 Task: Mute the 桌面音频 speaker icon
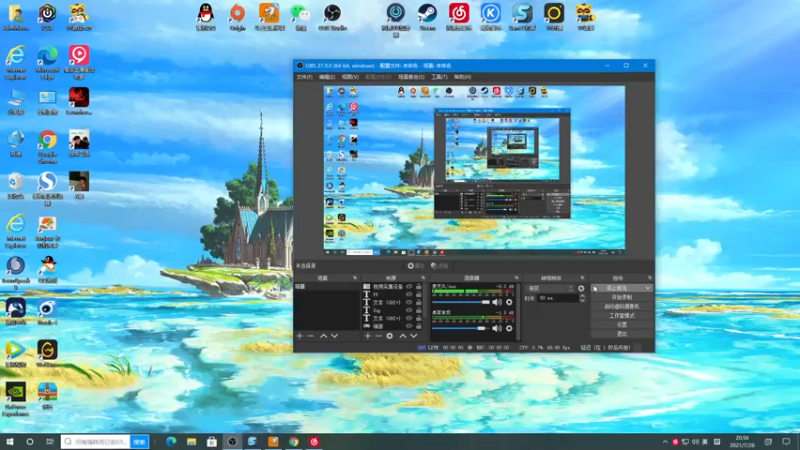[497, 328]
